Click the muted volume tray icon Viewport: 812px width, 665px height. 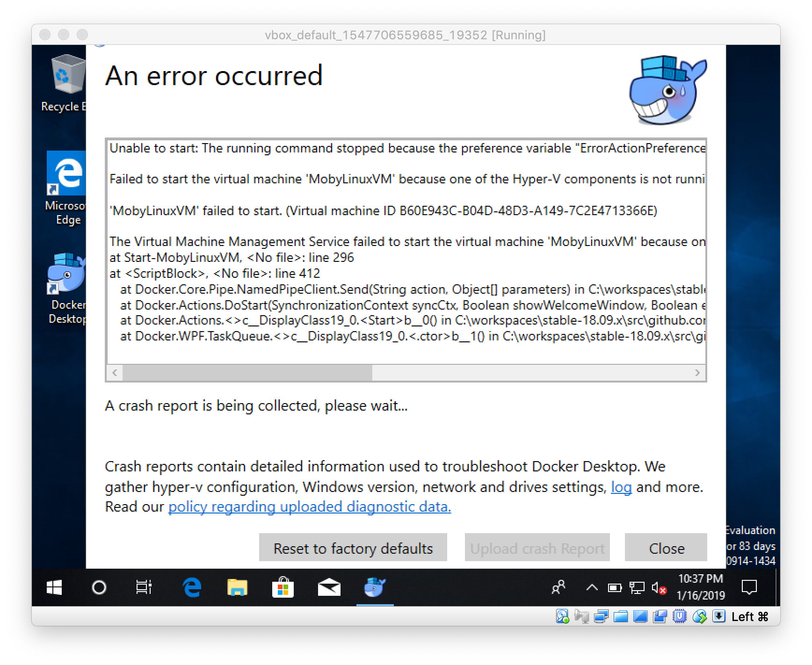[659, 588]
